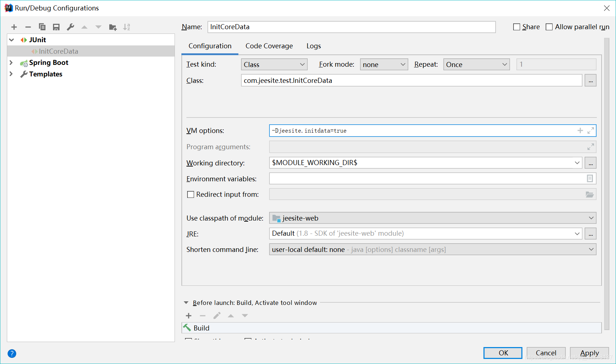
Task: Copy the selected configuration
Action: tap(42, 27)
